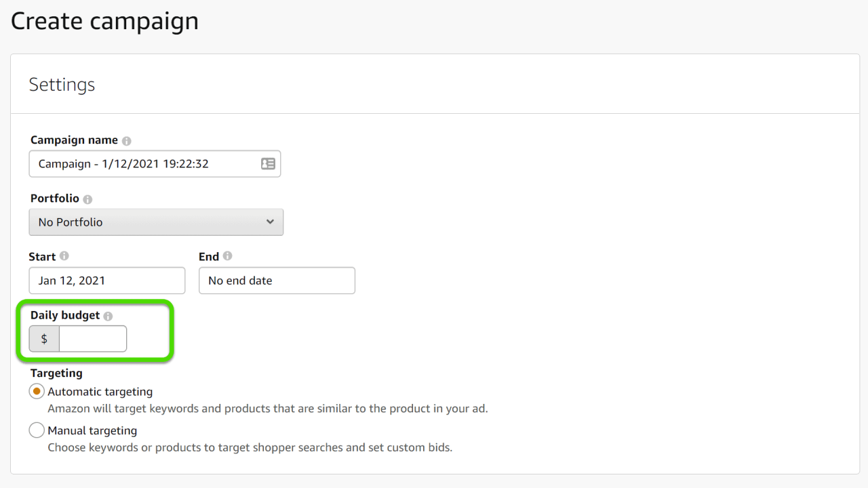Click the Automatic targeting description text
Image resolution: width=868 pixels, height=488 pixels.
tap(267, 408)
